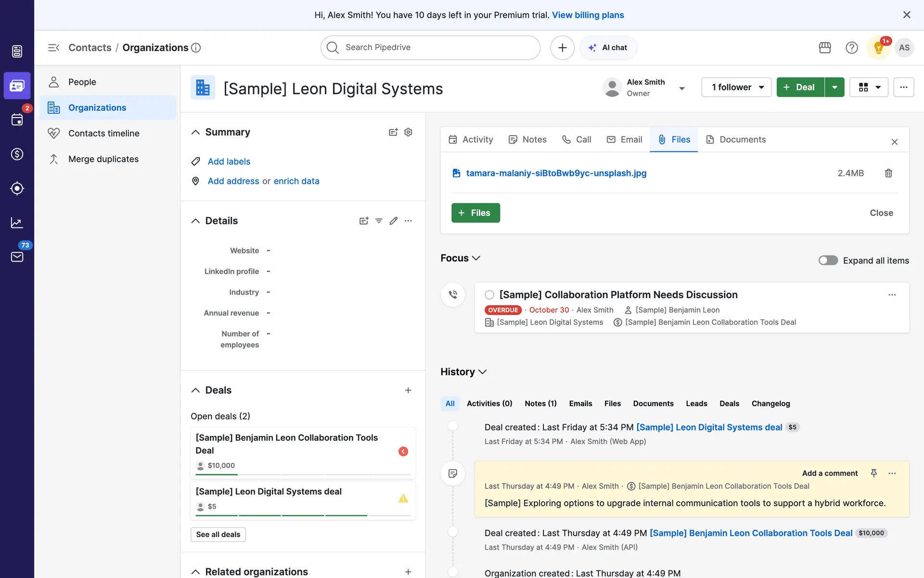The image size is (924, 578).
Task: Delete the tamara-malaniy jpg file with trash icon
Action: tap(888, 173)
